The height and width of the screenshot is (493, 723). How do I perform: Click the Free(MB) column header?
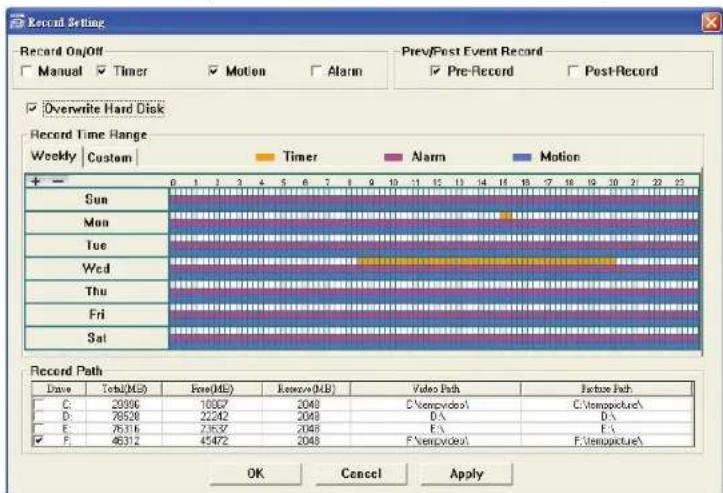(x=212, y=389)
